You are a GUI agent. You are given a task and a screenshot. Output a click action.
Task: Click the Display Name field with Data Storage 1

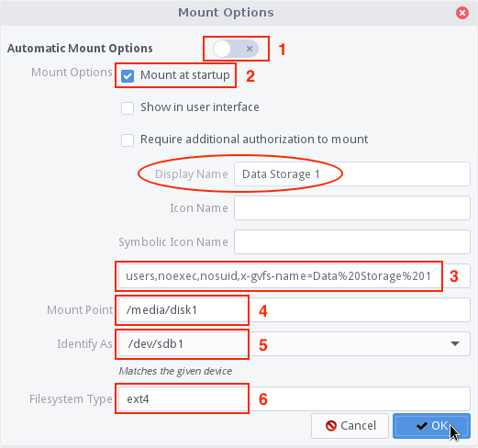pyautogui.click(x=352, y=174)
